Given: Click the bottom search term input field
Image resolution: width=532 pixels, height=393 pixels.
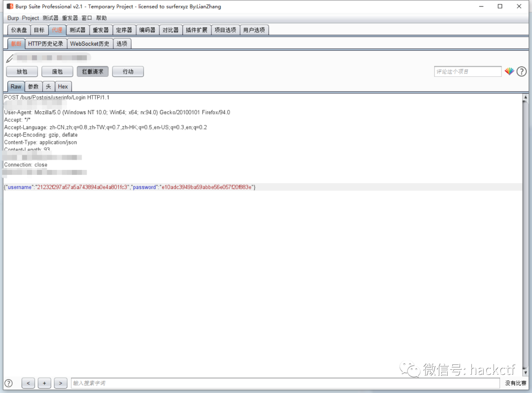Looking at the screenshot, I should 285,383.
